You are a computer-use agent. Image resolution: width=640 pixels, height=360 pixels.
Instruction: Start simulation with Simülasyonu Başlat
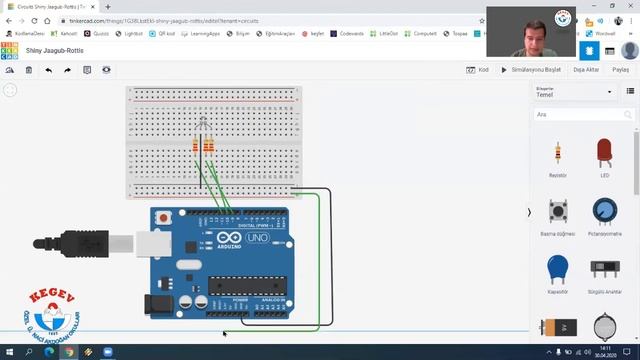tap(531, 70)
